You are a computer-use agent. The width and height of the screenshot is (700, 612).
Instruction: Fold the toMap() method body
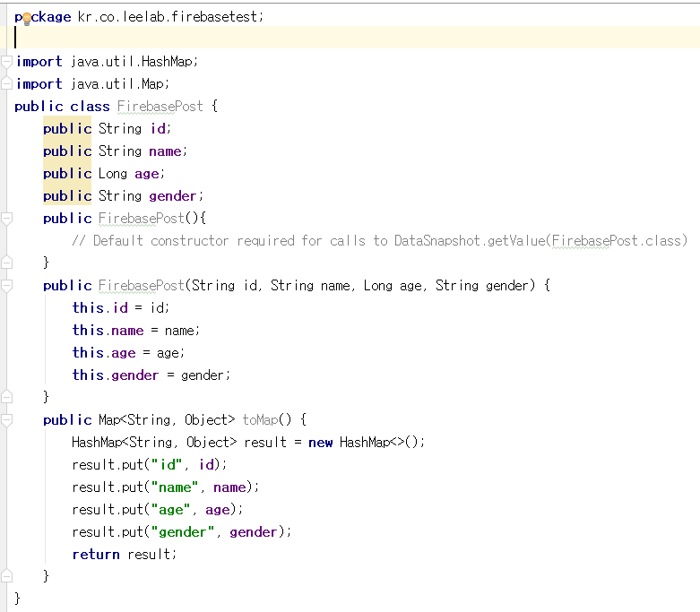click(7, 420)
